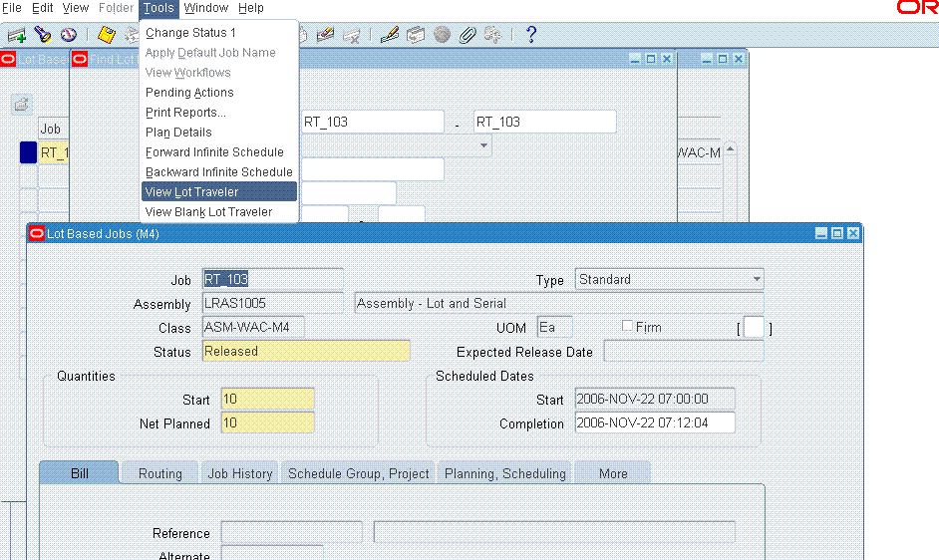Switch to Schedule Group, Project tab
The image size is (939, 560).
pos(358,473)
